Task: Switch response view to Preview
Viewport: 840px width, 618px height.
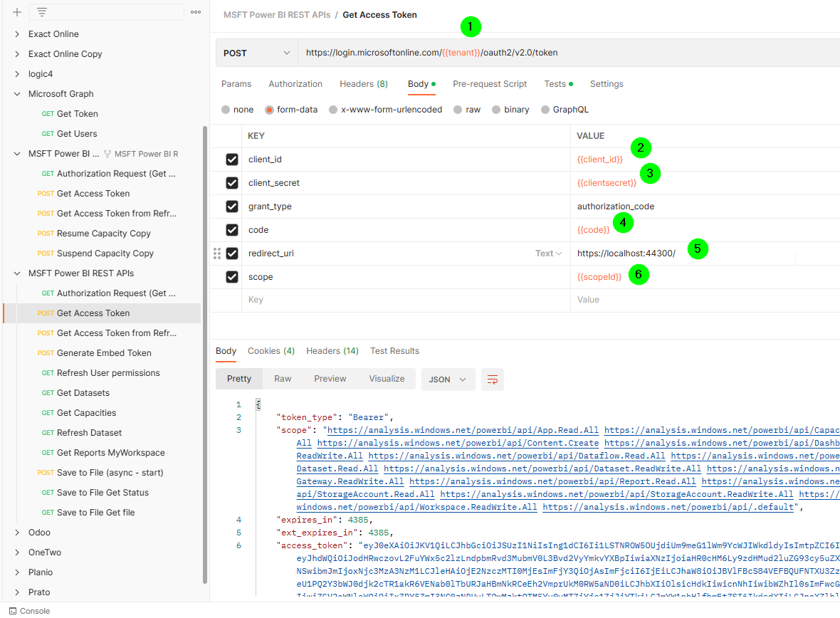Action: [330, 379]
